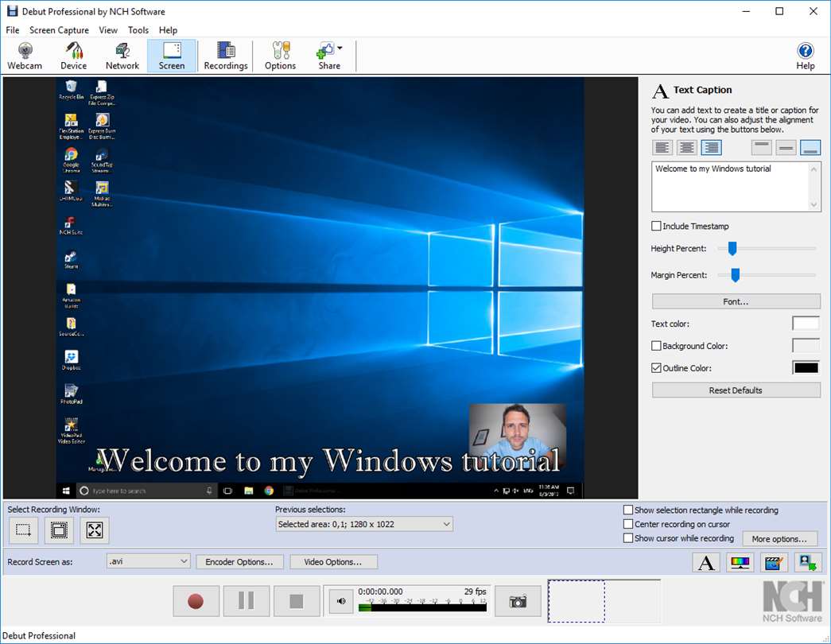Screen dimensions: 831x644
Task: Open the .avi format dropdown
Action: pyautogui.click(x=149, y=561)
